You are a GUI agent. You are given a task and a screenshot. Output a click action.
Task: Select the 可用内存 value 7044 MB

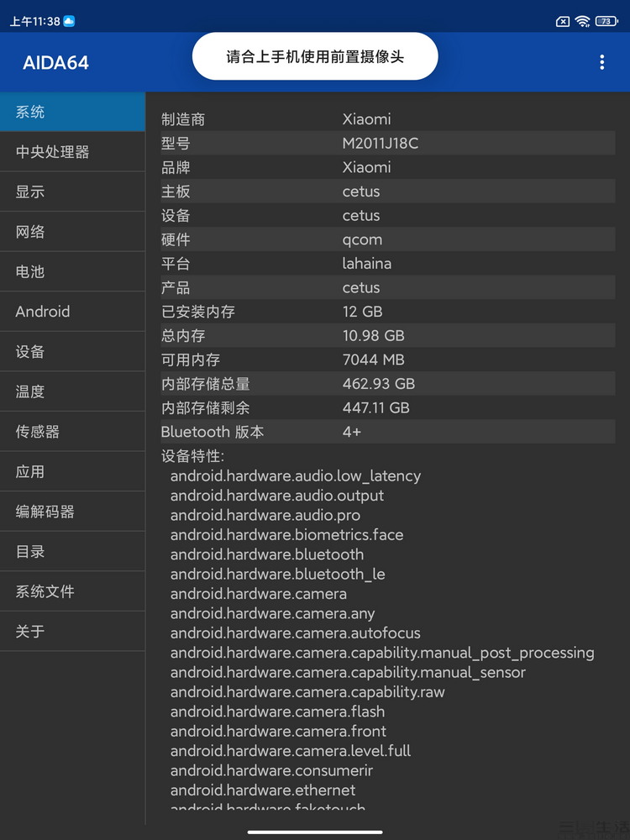click(374, 360)
